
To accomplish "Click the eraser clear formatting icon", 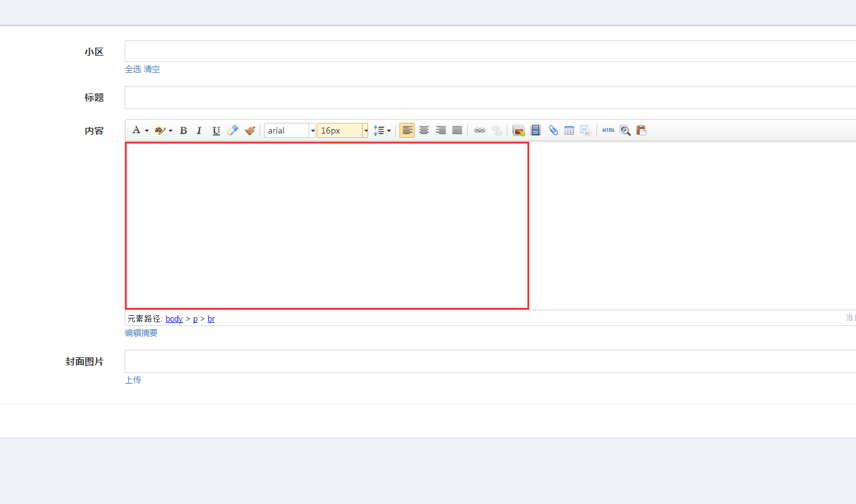I will pyautogui.click(x=233, y=130).
